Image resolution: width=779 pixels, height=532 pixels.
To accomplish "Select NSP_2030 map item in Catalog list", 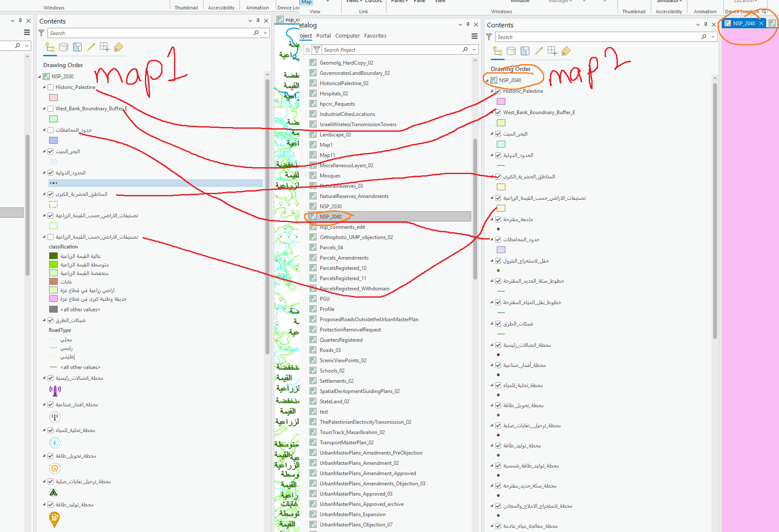I will pyautogui.click(x=330, y=207).
